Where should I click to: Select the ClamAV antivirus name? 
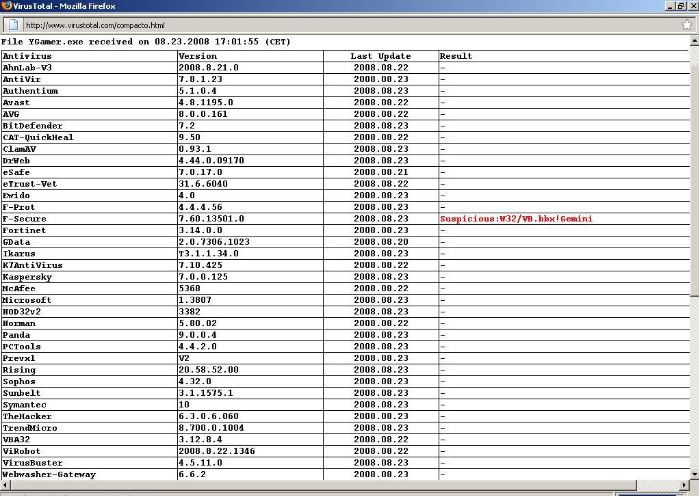[x=19, y=149]
